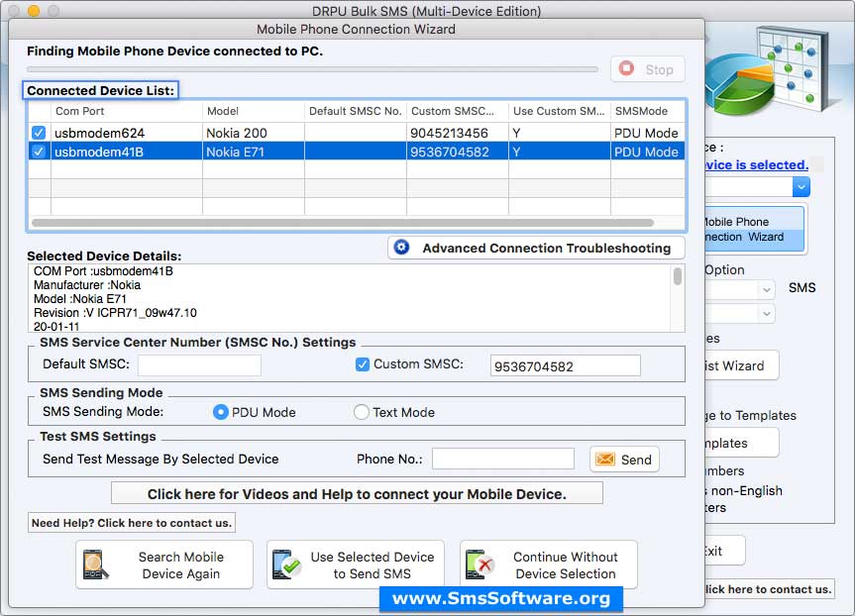Click yellow minimize button of main window

(34, 10)
